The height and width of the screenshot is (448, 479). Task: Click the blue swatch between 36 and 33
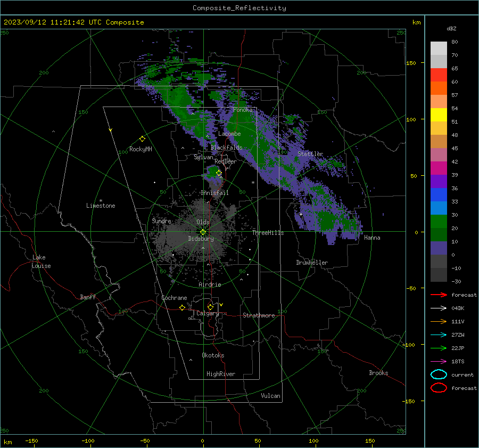(x=439, y=194)
